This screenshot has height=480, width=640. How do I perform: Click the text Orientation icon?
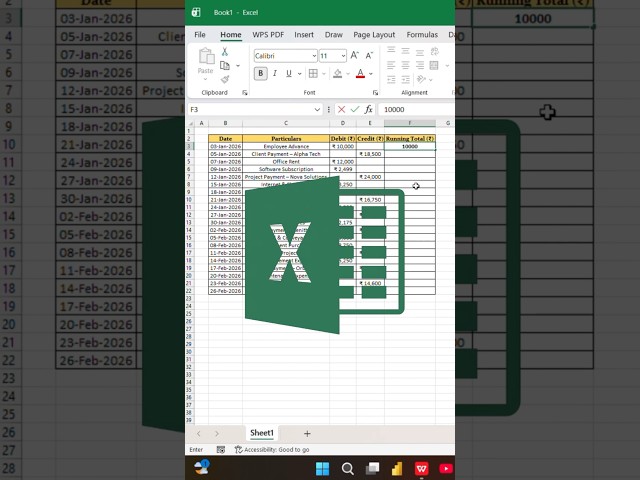click(421, 79)
